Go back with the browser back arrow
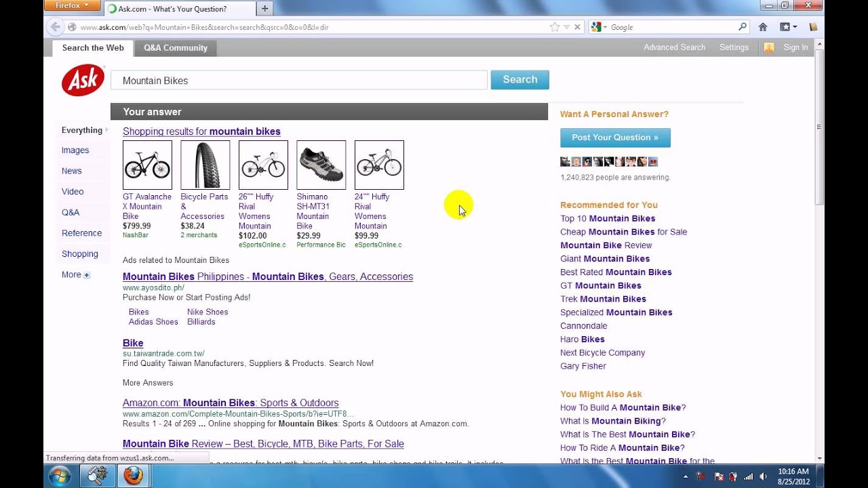Image resolution: width=868 pixels, height=488 pixels. click(56, 27)
